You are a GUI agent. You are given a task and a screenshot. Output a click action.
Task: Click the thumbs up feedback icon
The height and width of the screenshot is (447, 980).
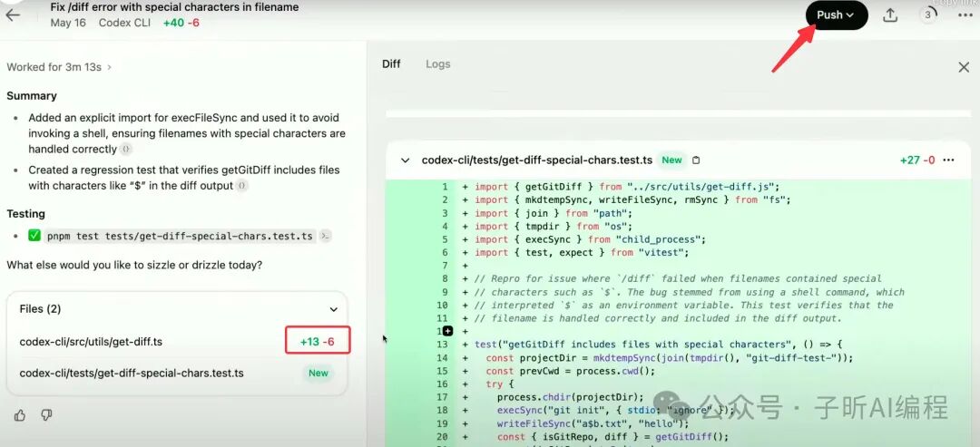coord(19,415)
